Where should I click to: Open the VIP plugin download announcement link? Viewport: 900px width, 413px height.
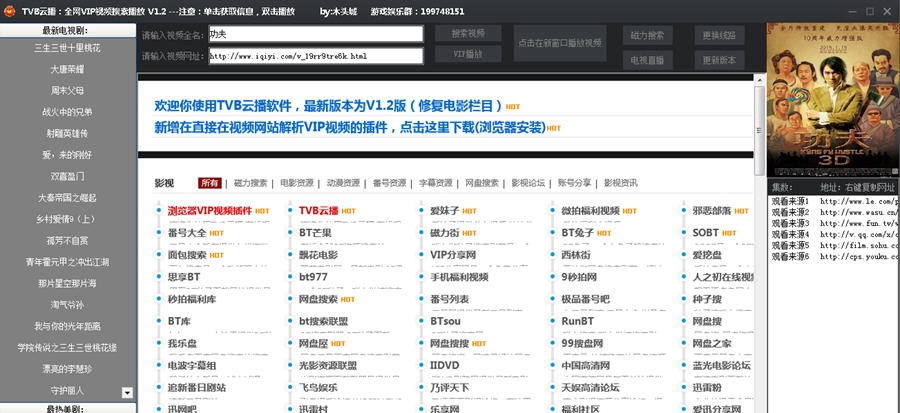pos(350,127)
